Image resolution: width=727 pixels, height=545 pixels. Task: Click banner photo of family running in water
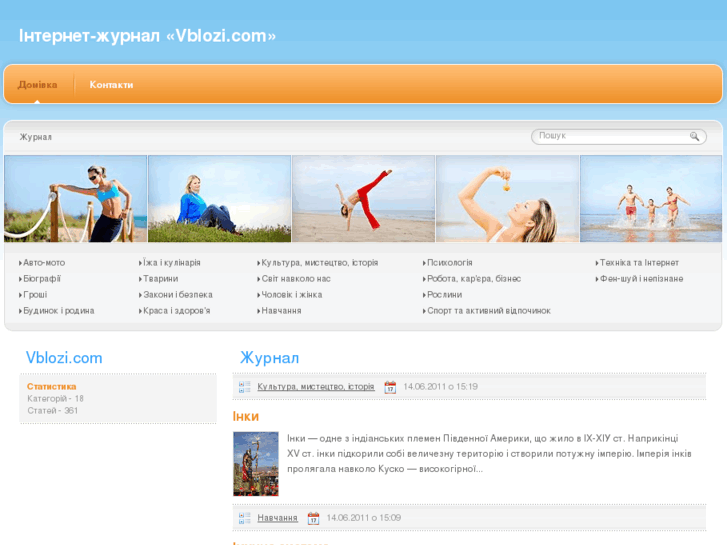pyautogui.click(x=651, y=199)
